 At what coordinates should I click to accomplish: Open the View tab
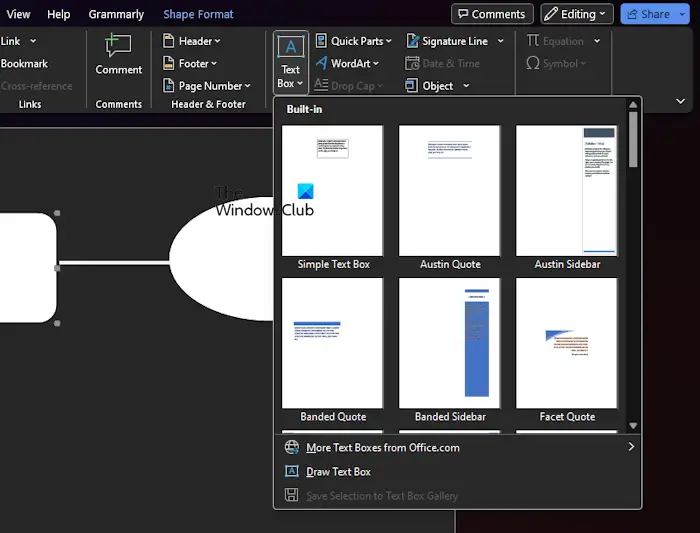point(18,14)
